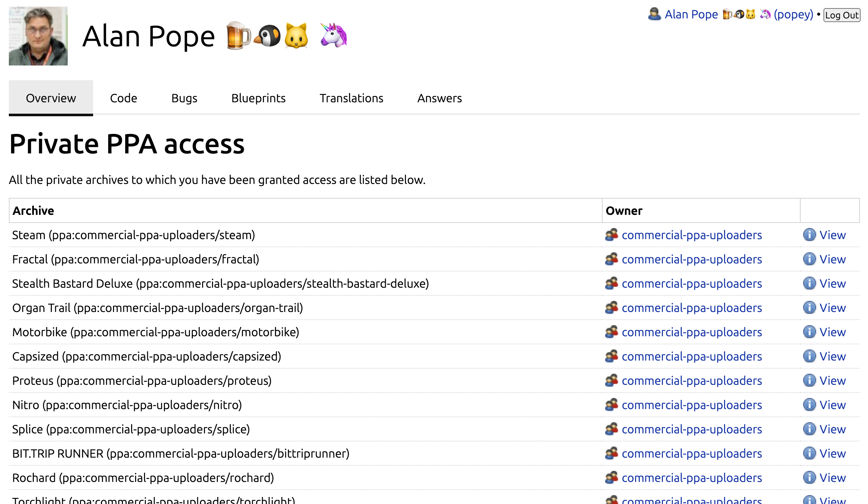
Task: Click the team icon in the Splice row
Action: point(611,429)
